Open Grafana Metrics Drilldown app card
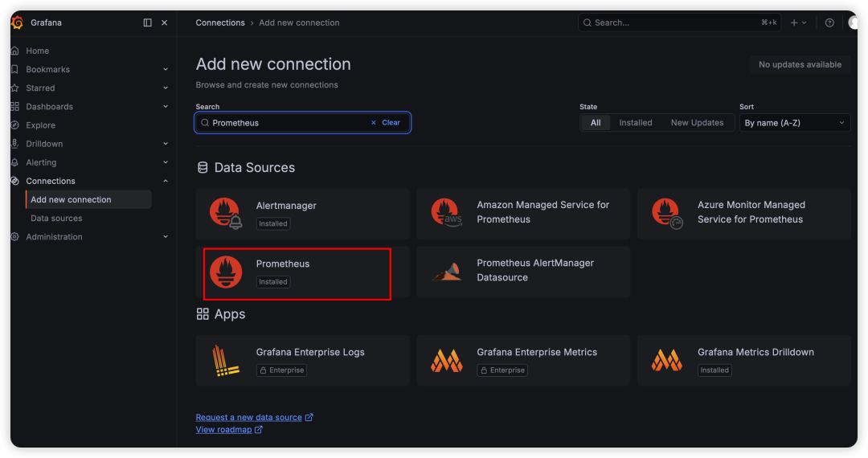 [743, 360]
